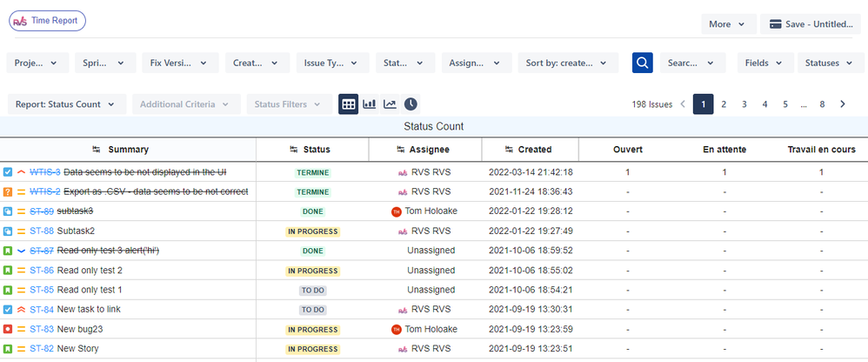868x362 pixels.
Task: Expand the Assignee filter dropdown
Action: coord(476,64)
